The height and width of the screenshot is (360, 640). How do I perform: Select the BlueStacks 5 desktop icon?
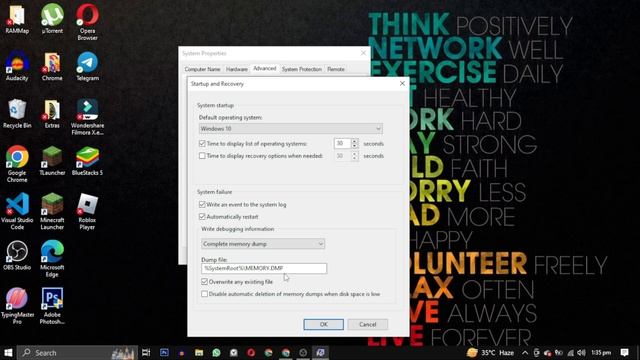[x=87, y=161]
